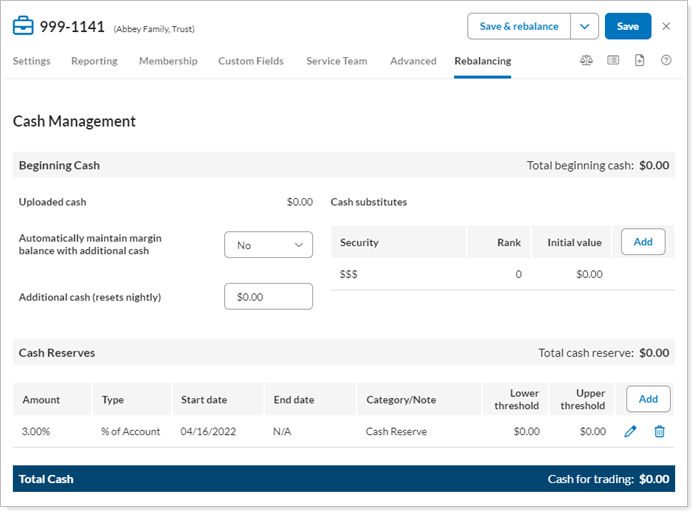Click the Additional cash input field

268,297
